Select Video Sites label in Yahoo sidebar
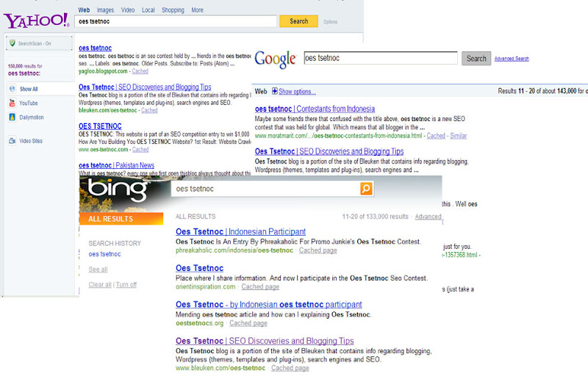588x376 pixels. coord(31,141)
